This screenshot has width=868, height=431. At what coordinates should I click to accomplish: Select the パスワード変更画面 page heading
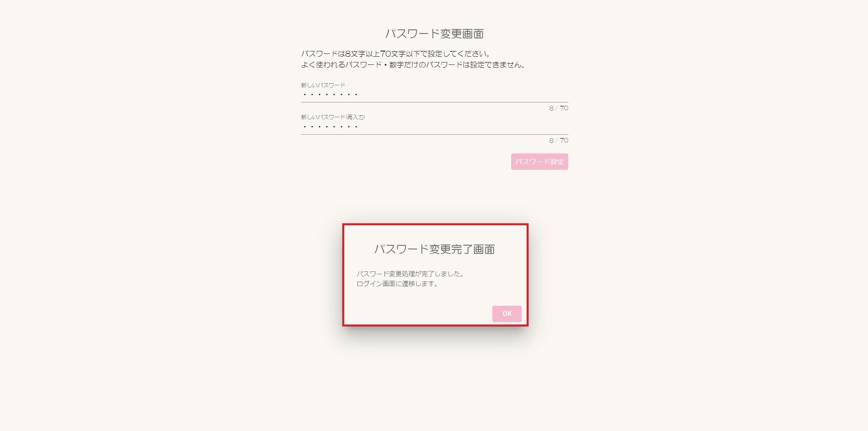tap(434, 33)
